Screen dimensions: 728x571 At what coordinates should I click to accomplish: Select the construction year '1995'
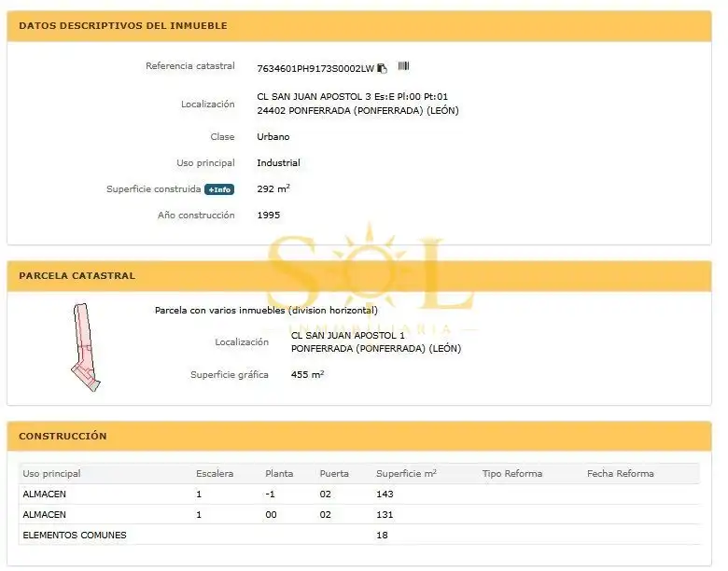click(x=269, y=215)
